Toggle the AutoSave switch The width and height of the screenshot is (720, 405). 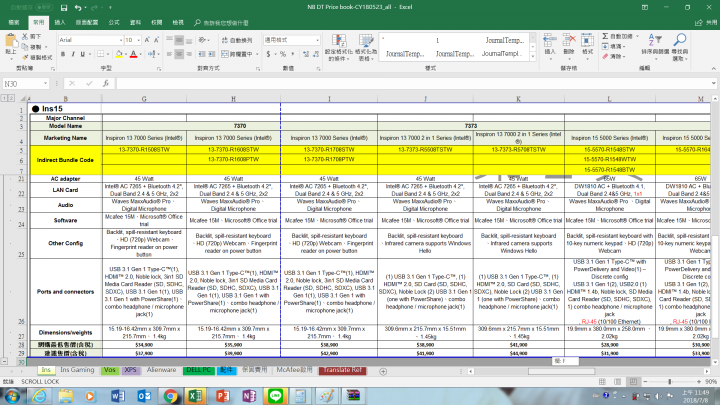[45, 8]
